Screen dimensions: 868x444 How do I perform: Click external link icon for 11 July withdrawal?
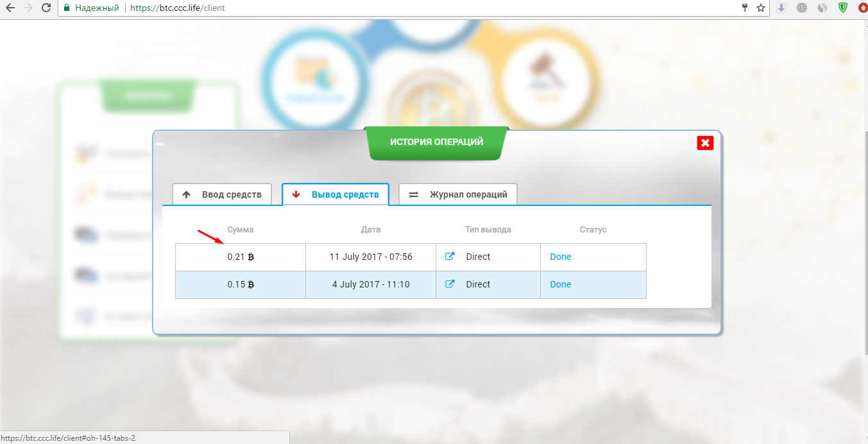(x=450, y=257)
